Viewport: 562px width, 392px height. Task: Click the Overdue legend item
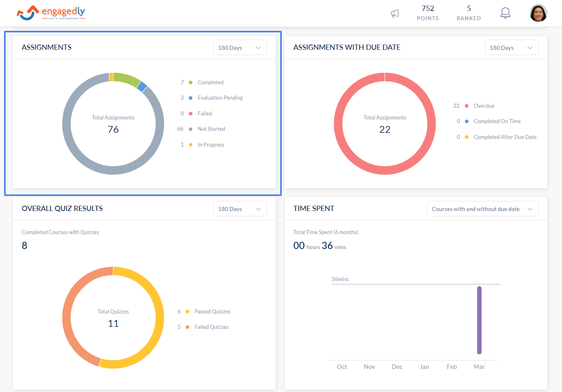(474, 106)
